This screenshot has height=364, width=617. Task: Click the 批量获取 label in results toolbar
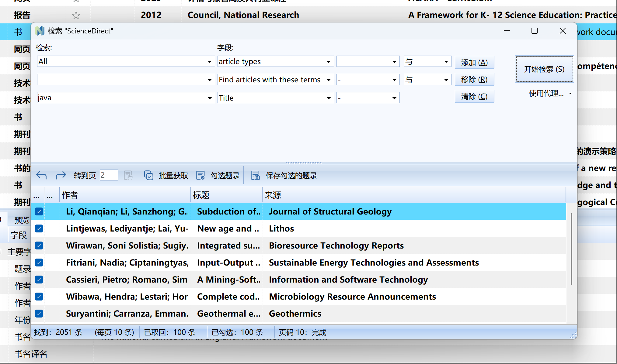pyautogui.click(x=173, y=175)
